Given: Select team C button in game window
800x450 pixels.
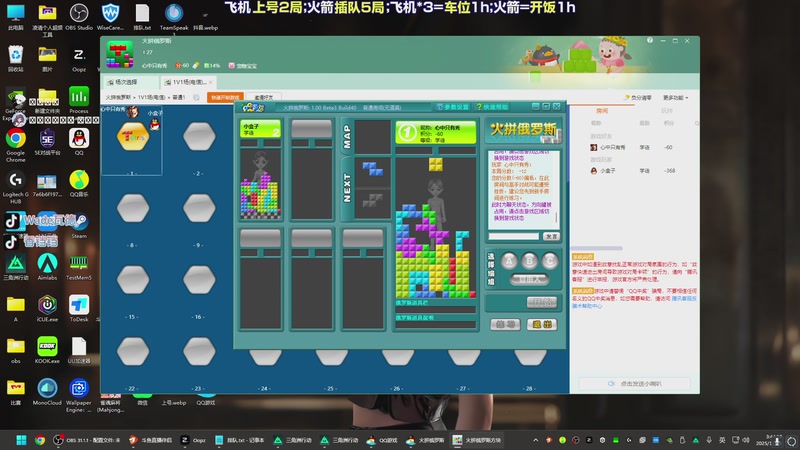Looking at the screenshot, I should (549, 261).
